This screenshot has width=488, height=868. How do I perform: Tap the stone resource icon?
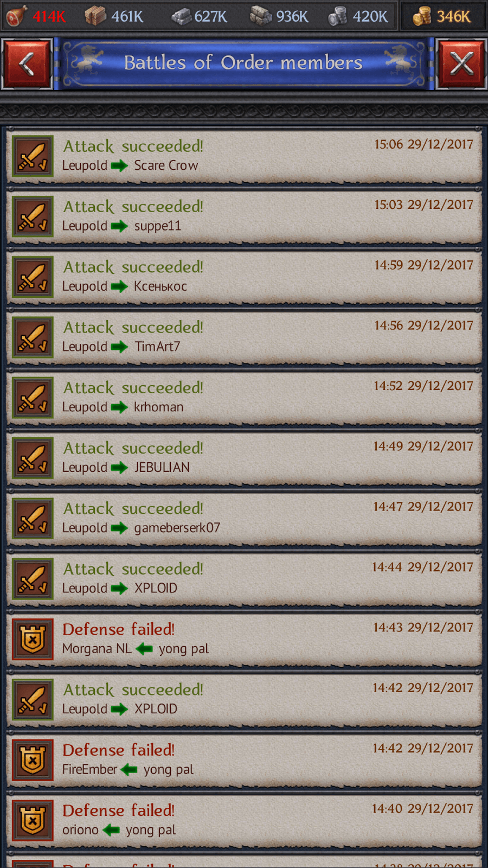tap(261, 16)
